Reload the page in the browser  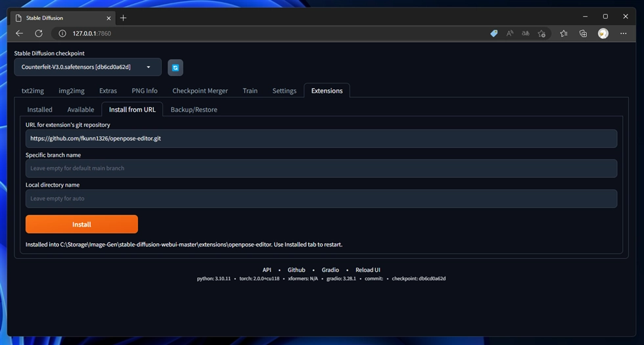[39, 34]
